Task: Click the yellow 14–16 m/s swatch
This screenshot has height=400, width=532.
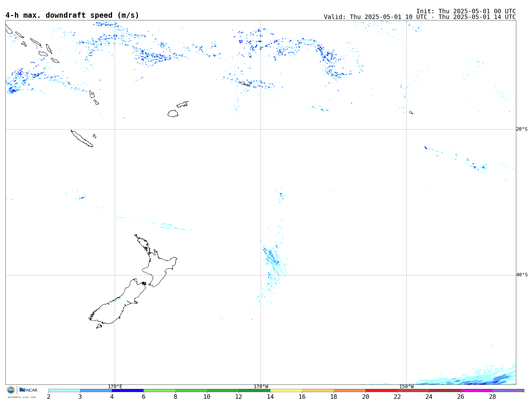Action: tap(286, 391)
